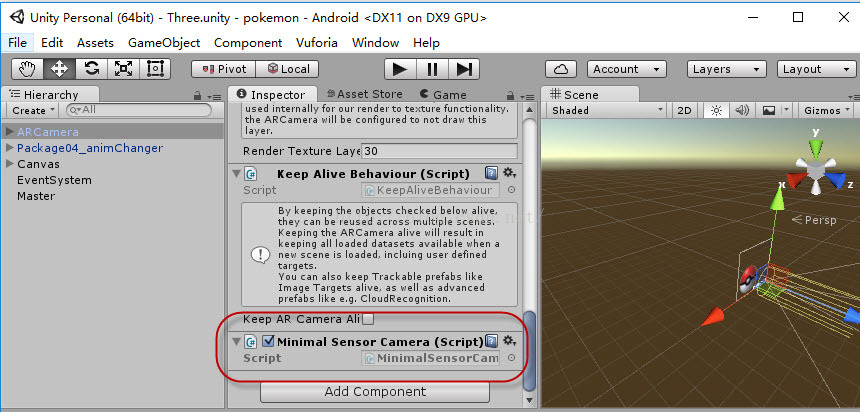Open object picker for MinimalSensorCam script
The width and height of the screenshot is (860, 412).
511,358
